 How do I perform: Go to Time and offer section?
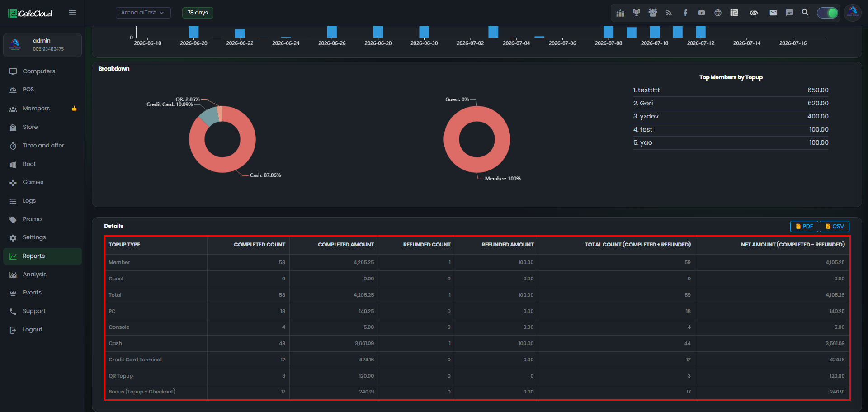click(43, 146)
